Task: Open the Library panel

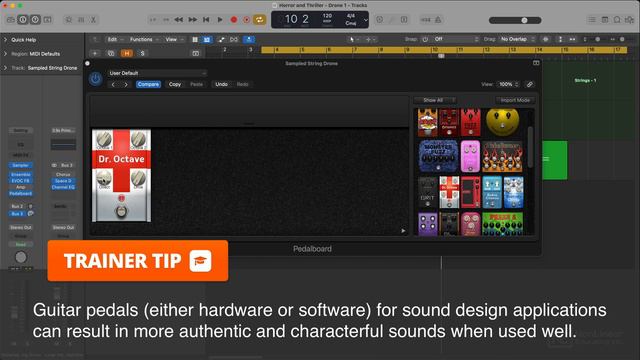Action: pos(11,20)
